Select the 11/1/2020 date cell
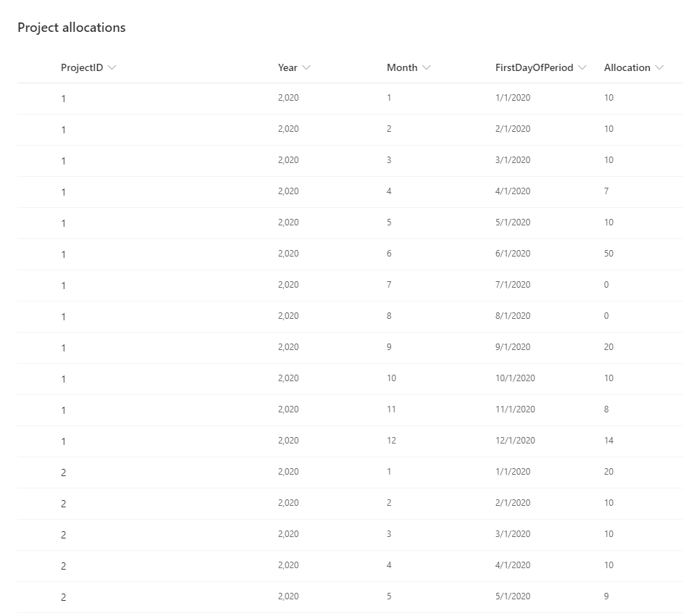This screenshot has height=616, width=683. (x=515, y=409)
